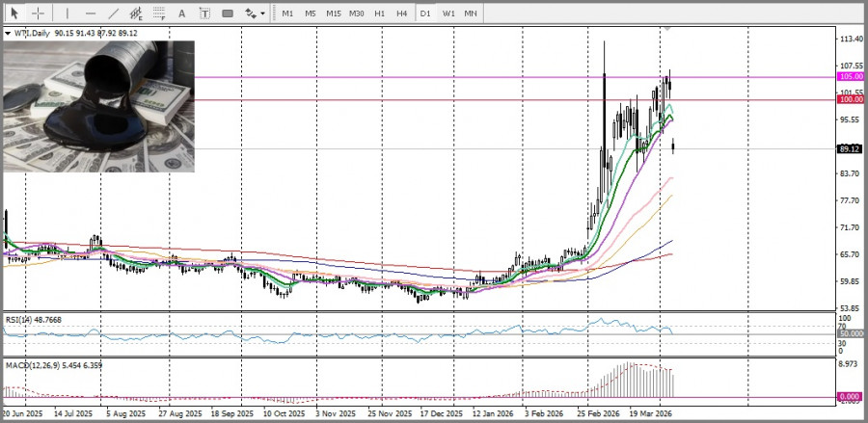Enable the W1 weekly timeframe
Viewport: 868px width, 423px height.
point(449,13)
